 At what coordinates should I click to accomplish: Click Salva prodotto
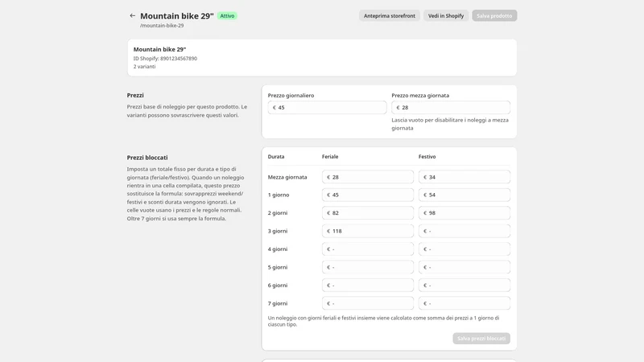coord(494,15)
